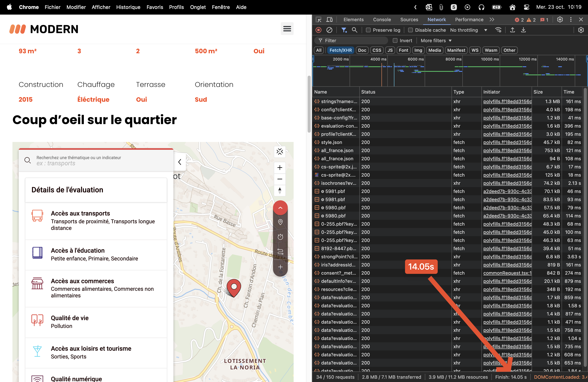This screenshot has height=382, width=588.
Task: Click the request list scrollbar
Action: pyautogui.click(x=585, y=227)
